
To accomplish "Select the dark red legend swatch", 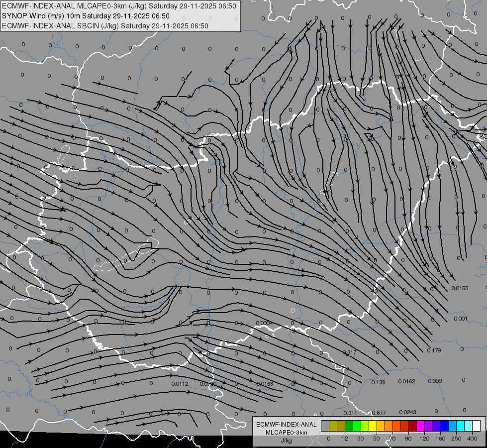I will click(x=413, y=426).
